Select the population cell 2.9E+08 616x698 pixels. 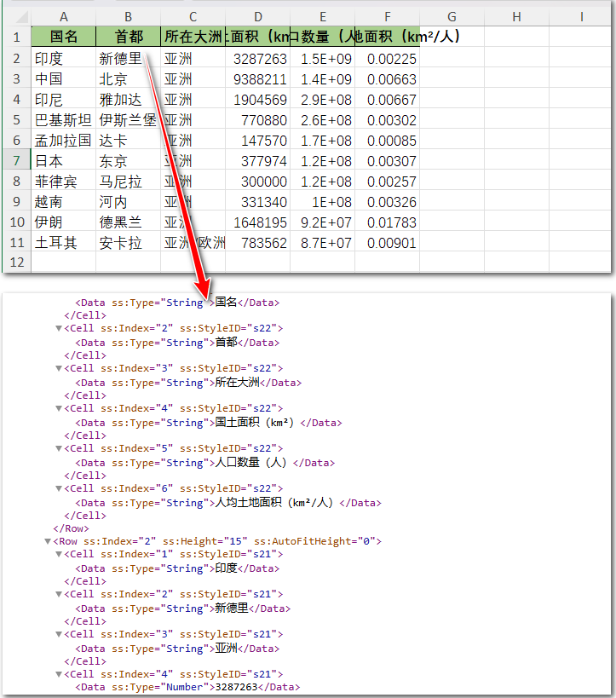click(323, 100)
